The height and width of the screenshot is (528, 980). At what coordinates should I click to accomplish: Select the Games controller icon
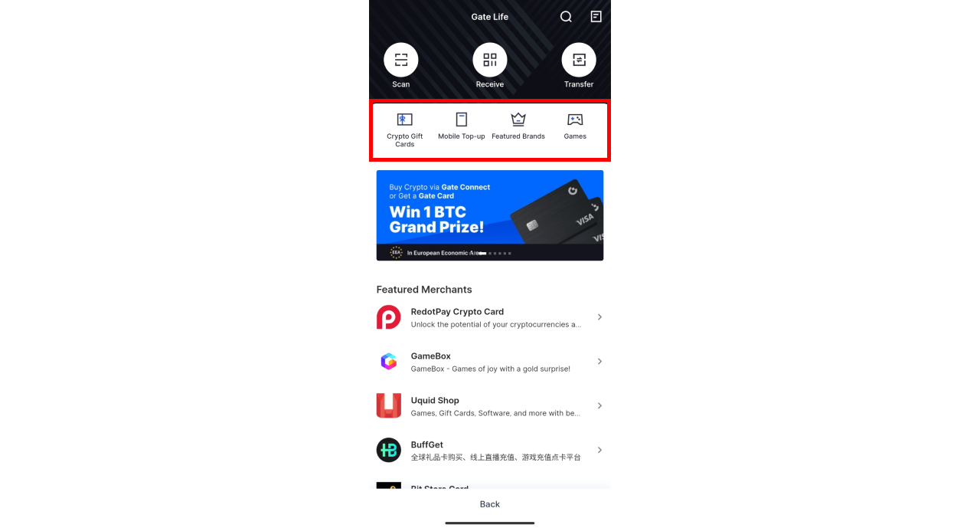point(575,120)
